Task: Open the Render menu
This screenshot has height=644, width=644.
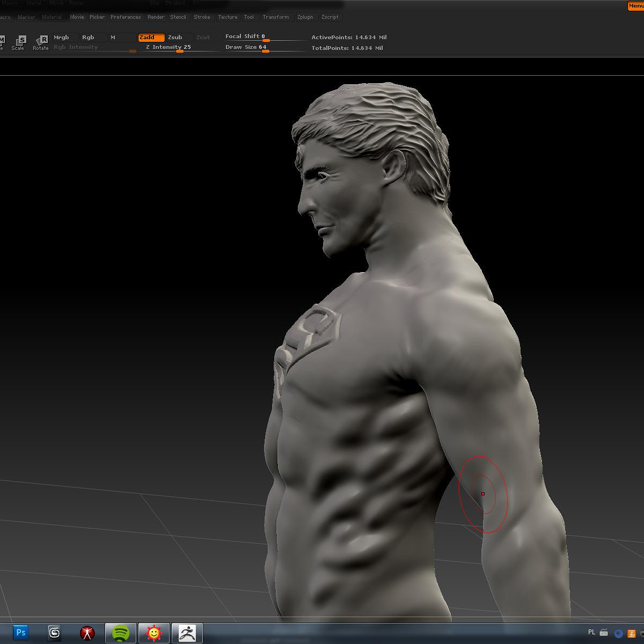Action: [156, 17]
